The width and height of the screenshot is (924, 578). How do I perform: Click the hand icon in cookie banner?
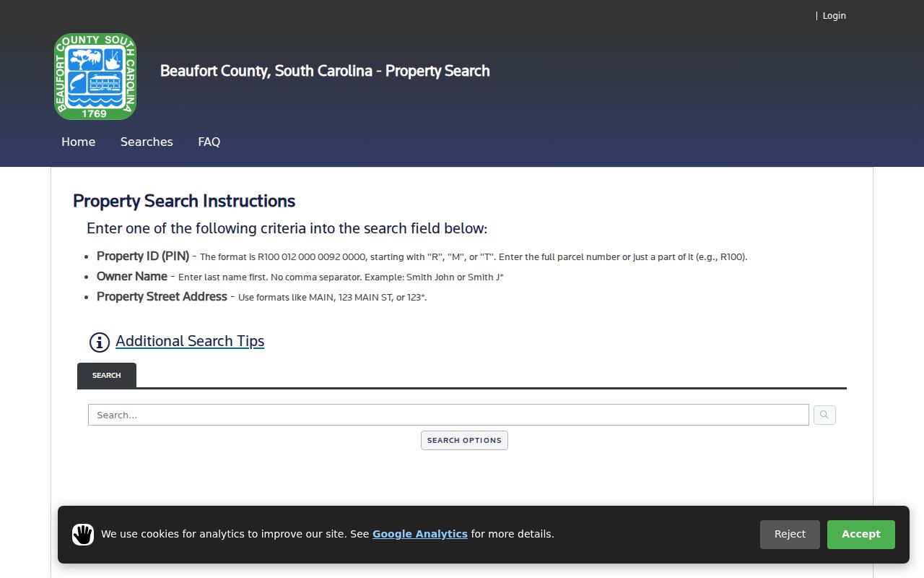(83, 535)
